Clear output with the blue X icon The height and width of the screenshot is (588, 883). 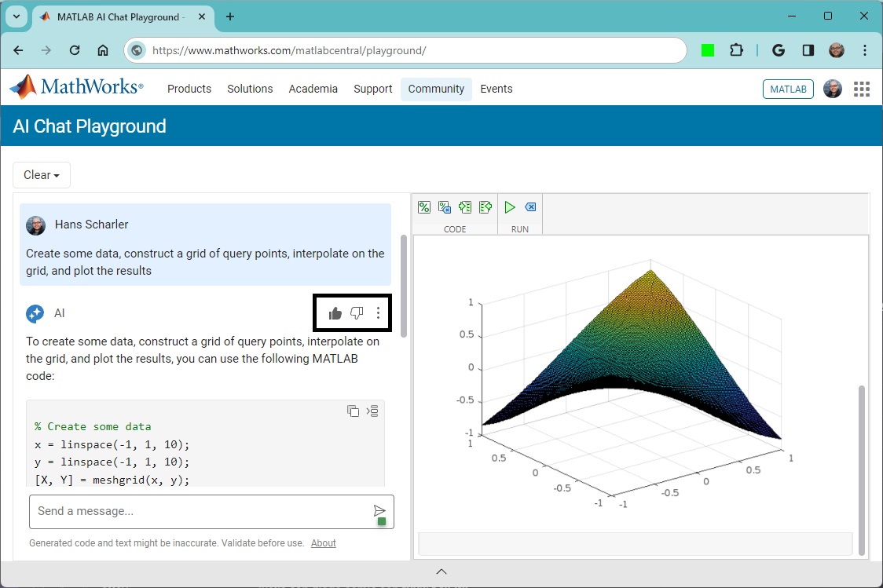tap(530, 207)
